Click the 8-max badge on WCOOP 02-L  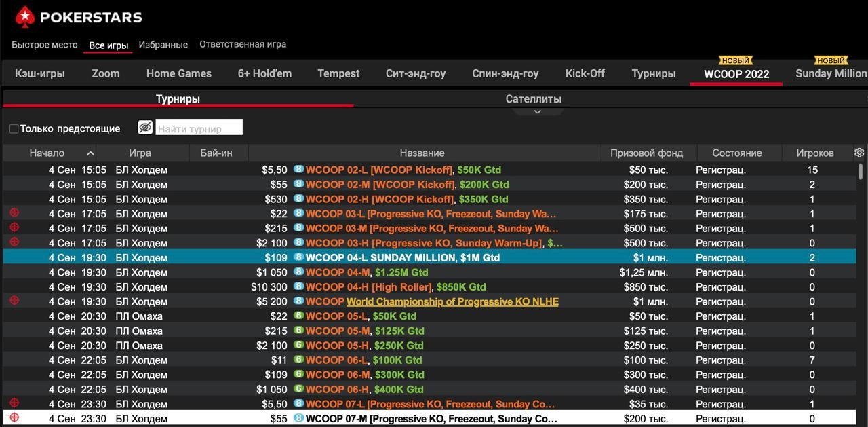tap(298, 169)
